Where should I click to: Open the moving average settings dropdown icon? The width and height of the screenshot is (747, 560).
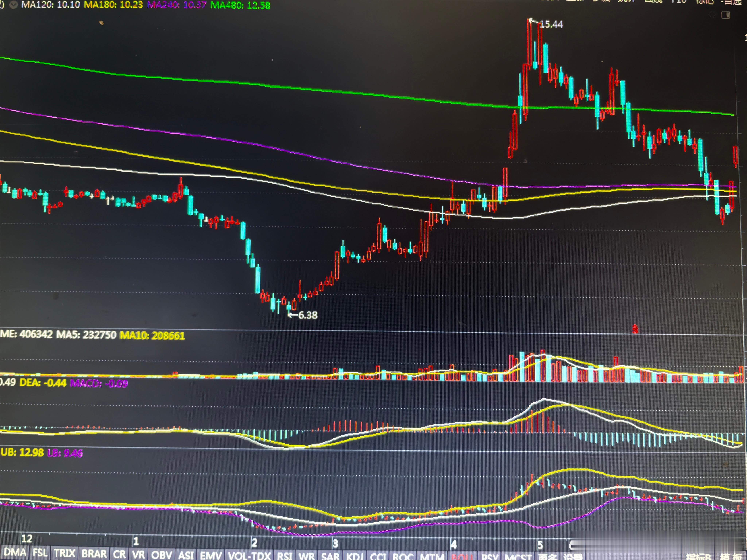coord(13,5)
